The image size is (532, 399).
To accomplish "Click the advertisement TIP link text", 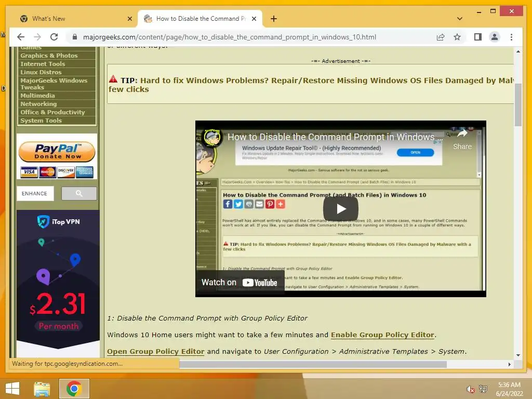I will pos(311,85).
